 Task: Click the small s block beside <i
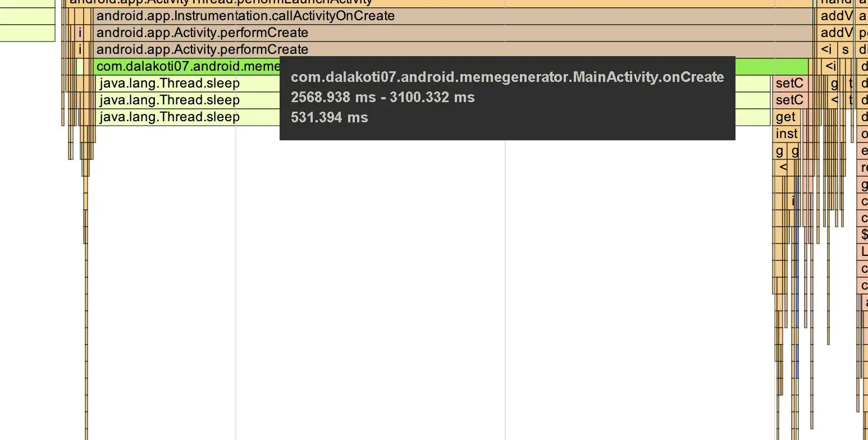click(x=846, y=49)
